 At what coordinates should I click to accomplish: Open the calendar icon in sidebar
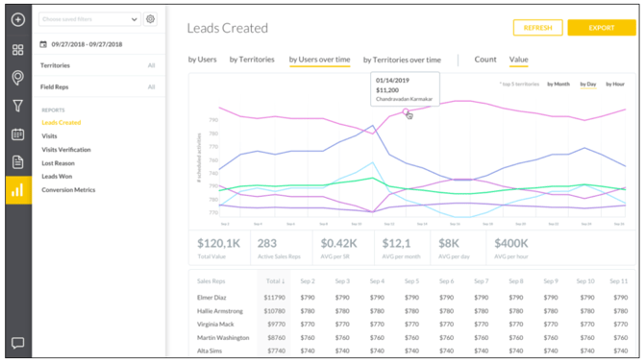point(17,134)
